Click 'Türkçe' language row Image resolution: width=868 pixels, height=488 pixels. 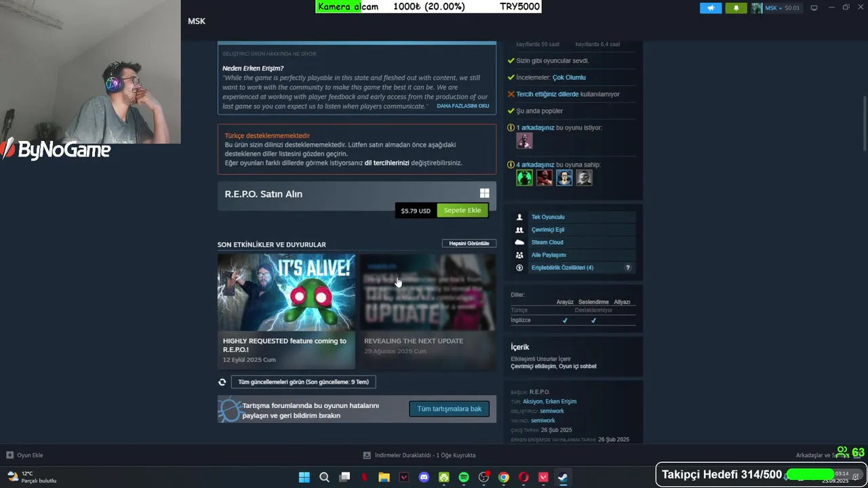pos(573,310)
